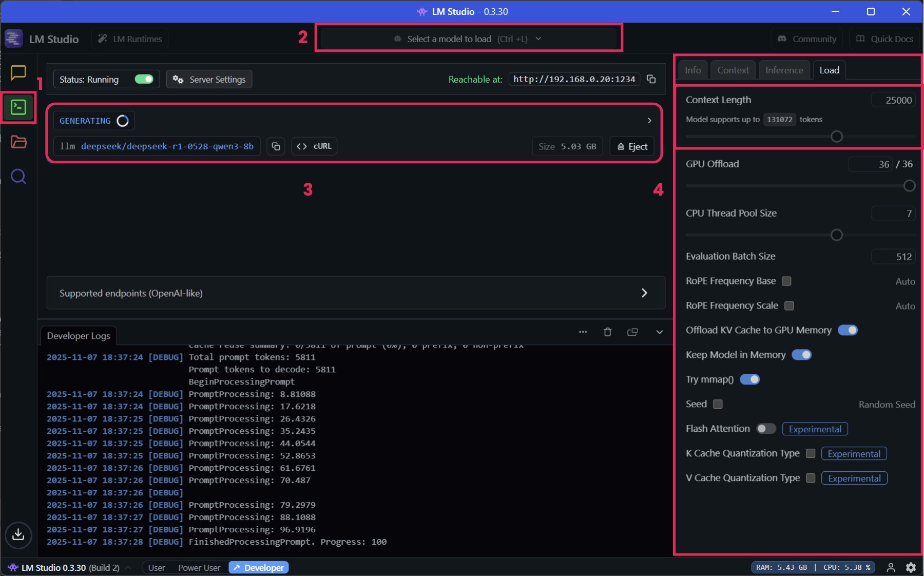Open Server Settings
Viewport: 924px width, 576px height.
pyautogui.click(x=209, y=79)
